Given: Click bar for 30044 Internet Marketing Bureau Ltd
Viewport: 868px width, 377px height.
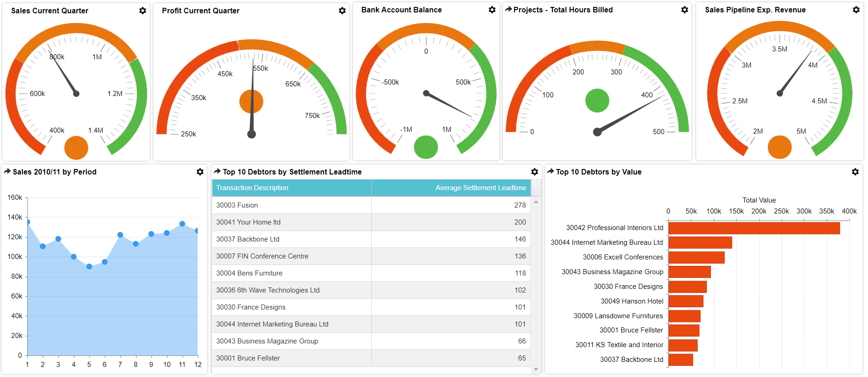Looking at the screenshot, I should point(700,242).
